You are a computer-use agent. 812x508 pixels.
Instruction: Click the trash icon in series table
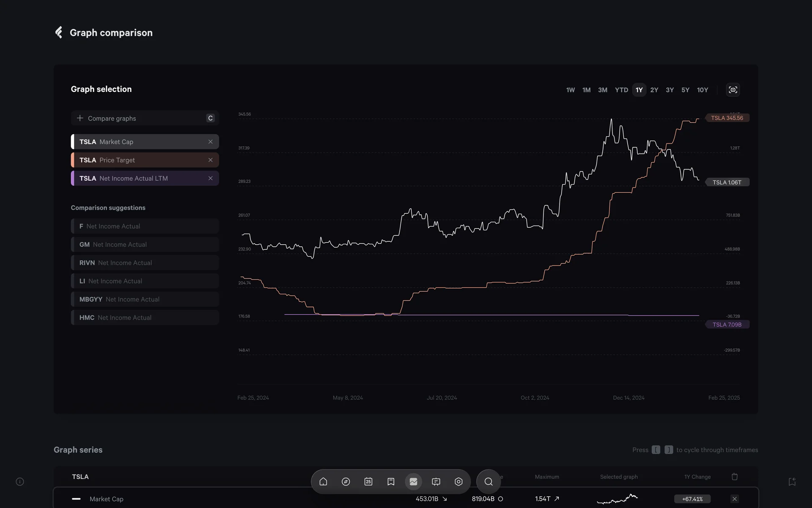click(735, 477)
